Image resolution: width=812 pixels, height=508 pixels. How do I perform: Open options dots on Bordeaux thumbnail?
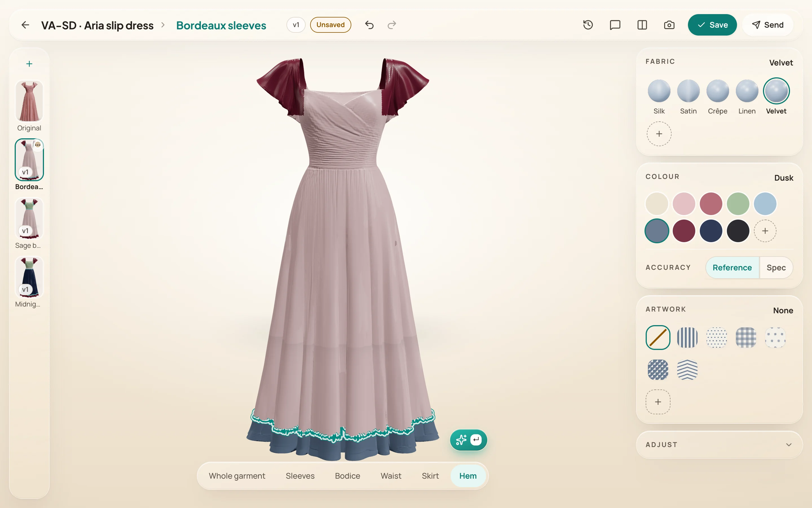38,145
